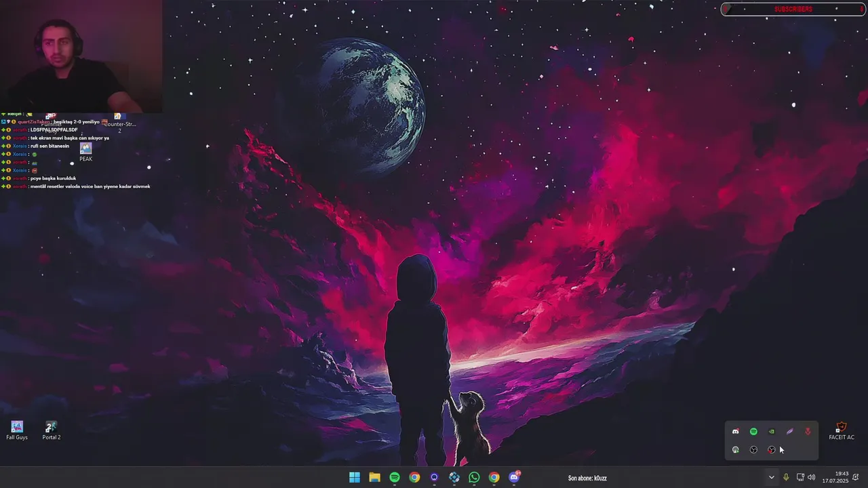
Task: Click the blue diamond taskbar app icon
Action: pos(454,477)
